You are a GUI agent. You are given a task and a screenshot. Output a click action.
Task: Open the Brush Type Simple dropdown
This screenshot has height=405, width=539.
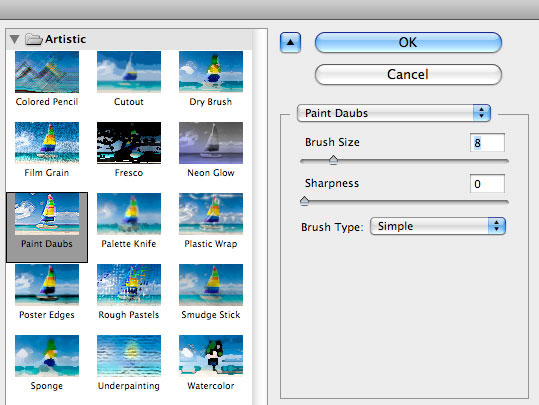pos(438,226)
